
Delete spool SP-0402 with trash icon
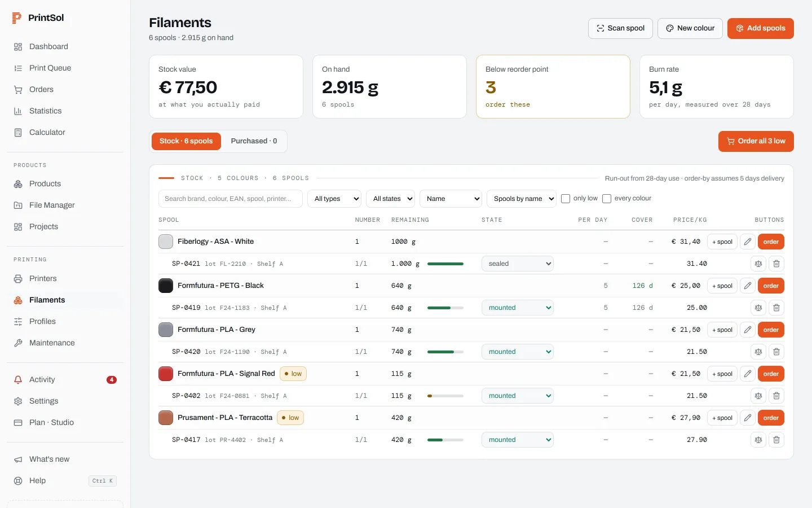tap(776, 396)
